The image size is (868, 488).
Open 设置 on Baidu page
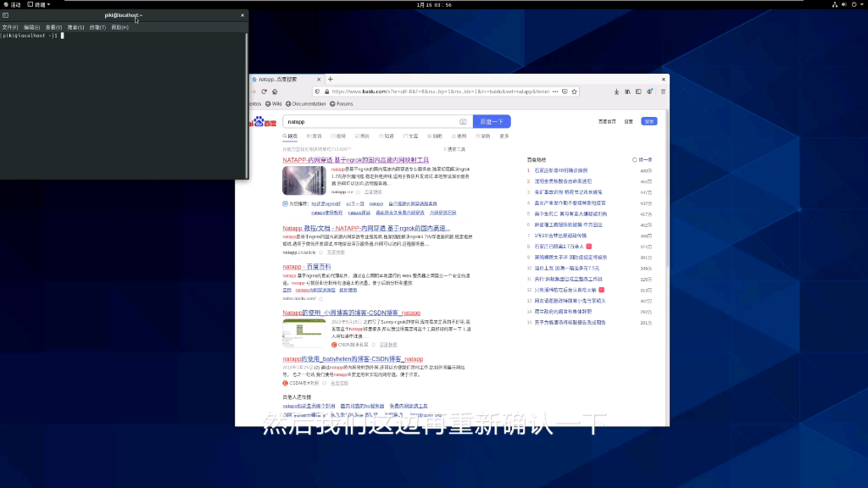pos(628,122)
